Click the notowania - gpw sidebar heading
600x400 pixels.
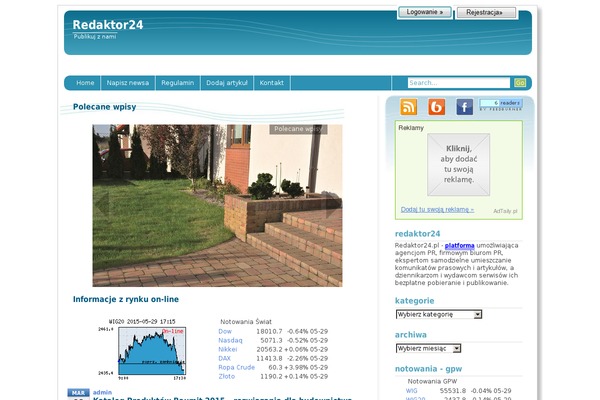(429, 369)
